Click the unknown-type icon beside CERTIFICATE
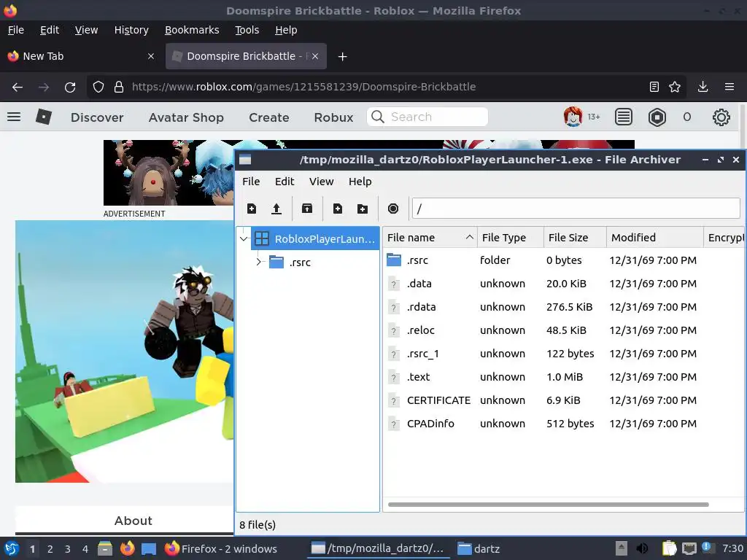The height and width of the screenshot is (560, 747). 393,400
